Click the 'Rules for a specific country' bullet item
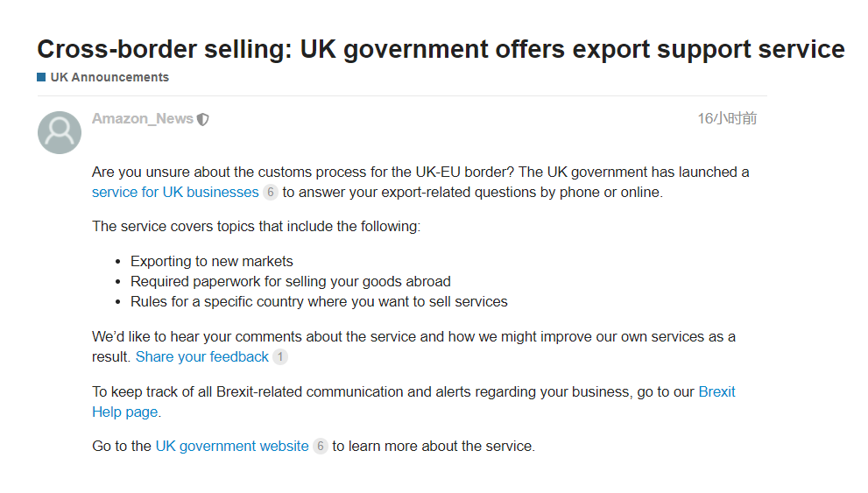This screenshot has width=868, height=493. click(319, 301)
